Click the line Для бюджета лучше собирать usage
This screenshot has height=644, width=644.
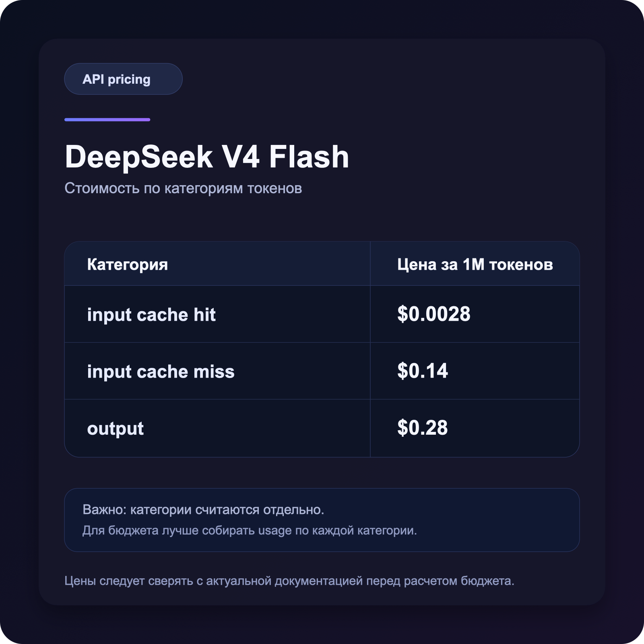250,530
